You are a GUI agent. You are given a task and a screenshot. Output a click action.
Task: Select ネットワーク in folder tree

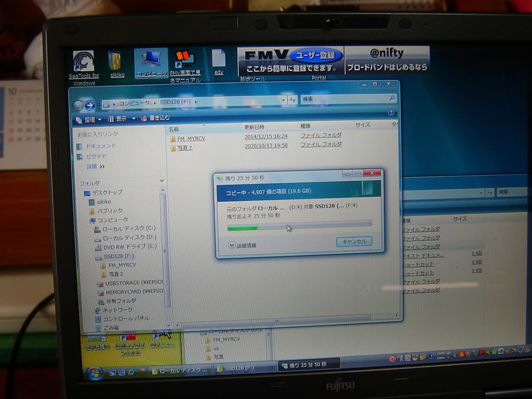113,310
